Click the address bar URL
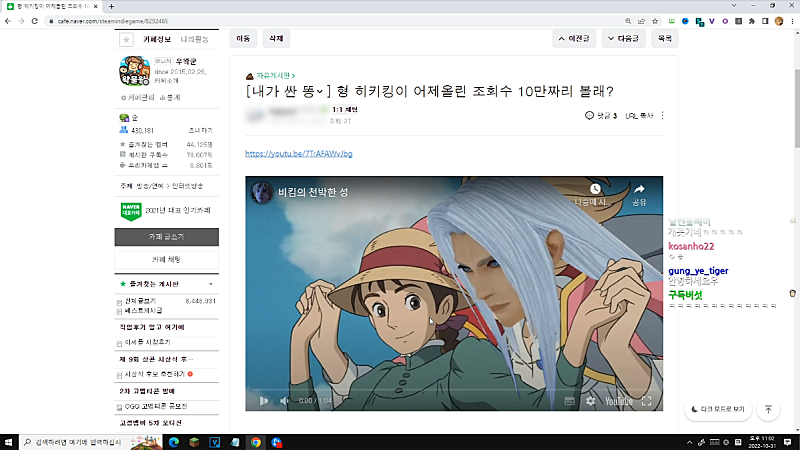Screen dimensions: 800x450 pyautogui.click(x=112, y=21)
